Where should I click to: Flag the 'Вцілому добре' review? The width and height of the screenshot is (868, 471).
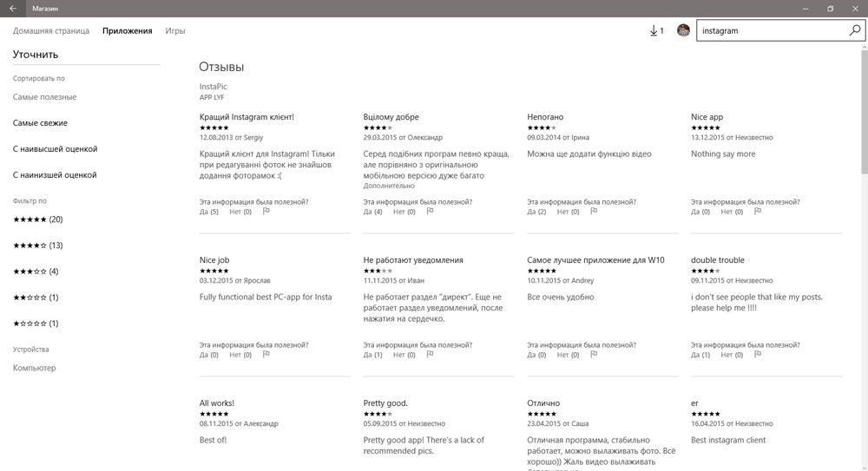click(431, 211)
